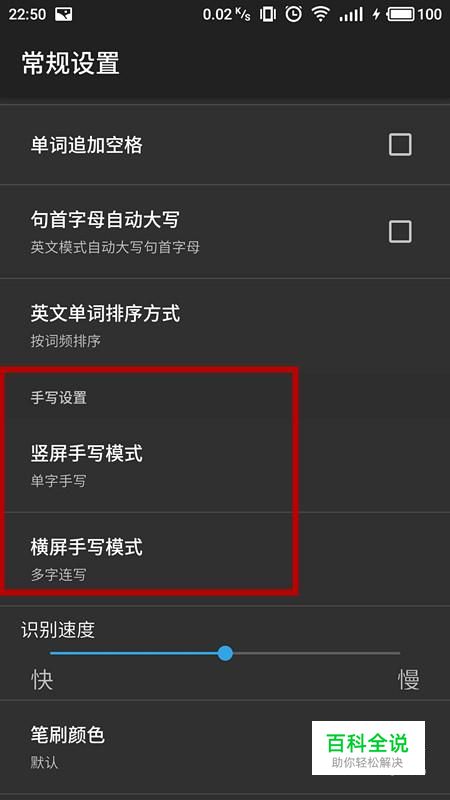
Task: Enable the 单词追加空格 checkbox
Action: (x=400, y=145)
